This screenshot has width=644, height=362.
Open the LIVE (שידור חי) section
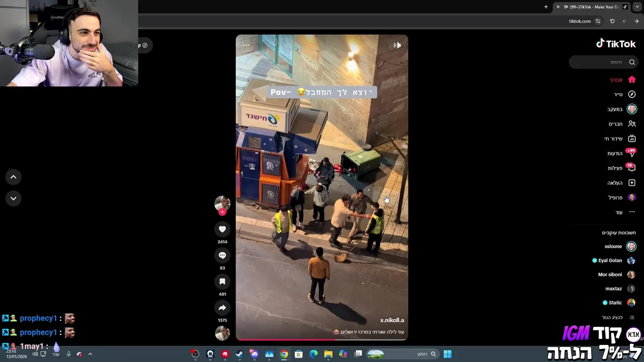(620, 138)
